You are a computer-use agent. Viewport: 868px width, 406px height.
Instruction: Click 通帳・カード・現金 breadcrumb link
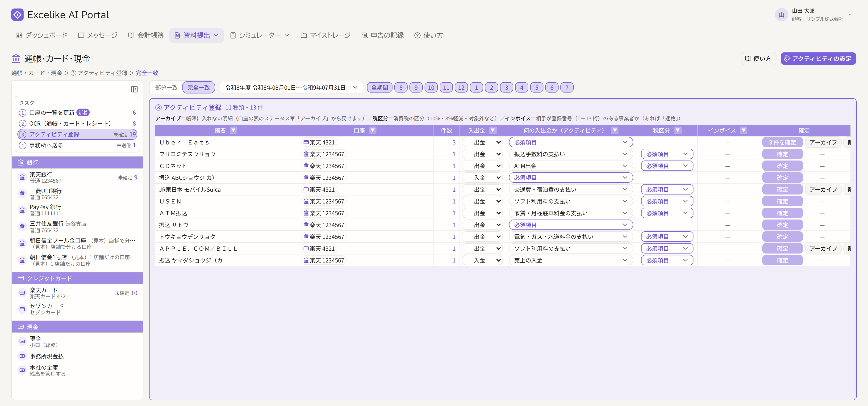point(37,73)
